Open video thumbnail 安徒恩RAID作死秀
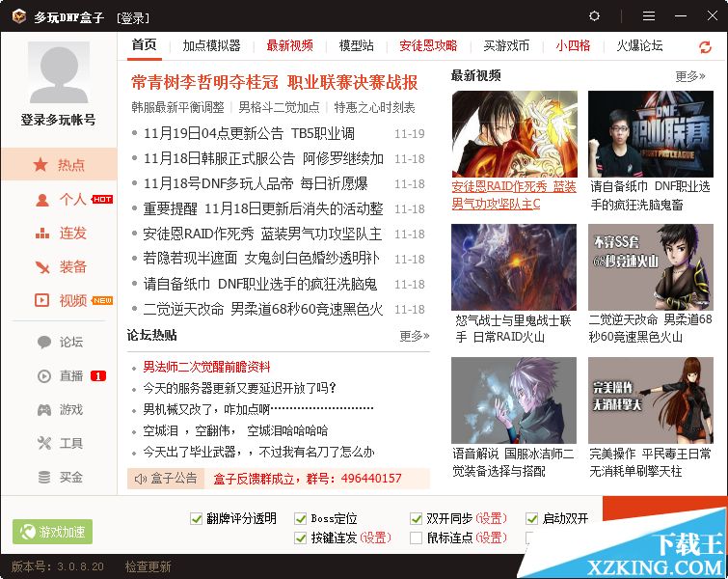The width and height of the screenshot is (728, 579). click(515, 134)
